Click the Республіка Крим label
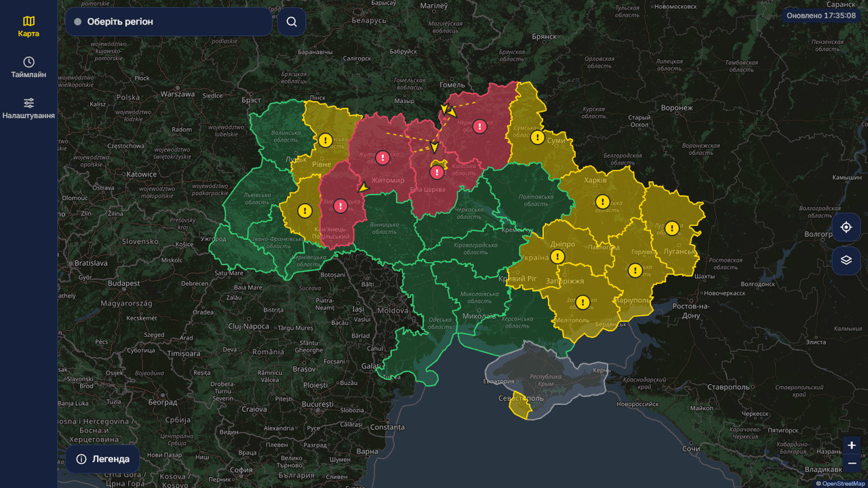The height and width of the screenshot is (488, 868). coord(546,380)
